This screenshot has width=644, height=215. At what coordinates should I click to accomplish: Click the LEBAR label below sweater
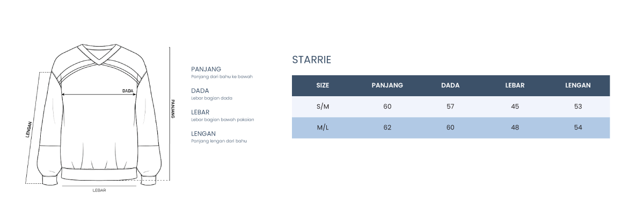[99, 190]
